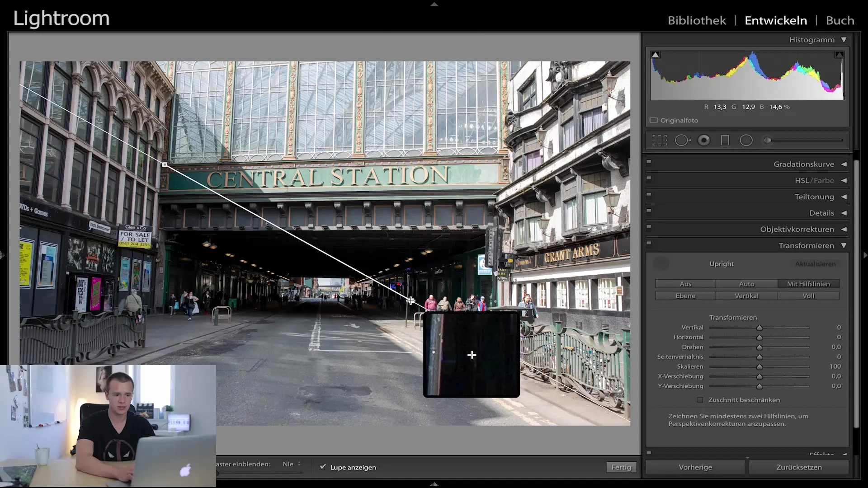Apply Upright Auto correction

[x=747, y=284]
